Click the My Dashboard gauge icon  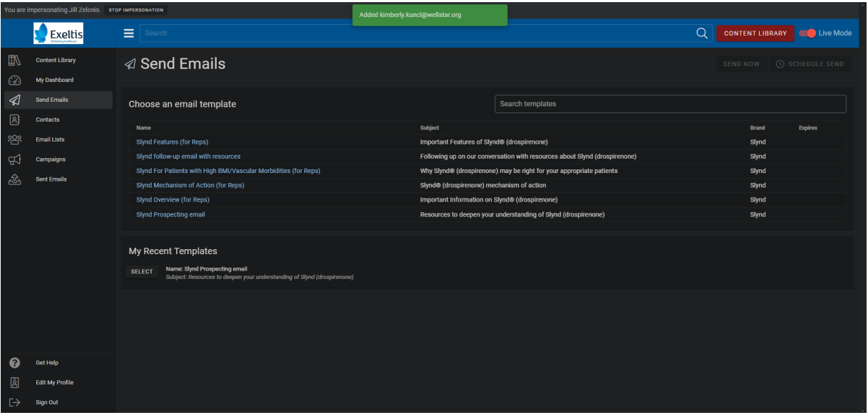[x=14, y=80]
